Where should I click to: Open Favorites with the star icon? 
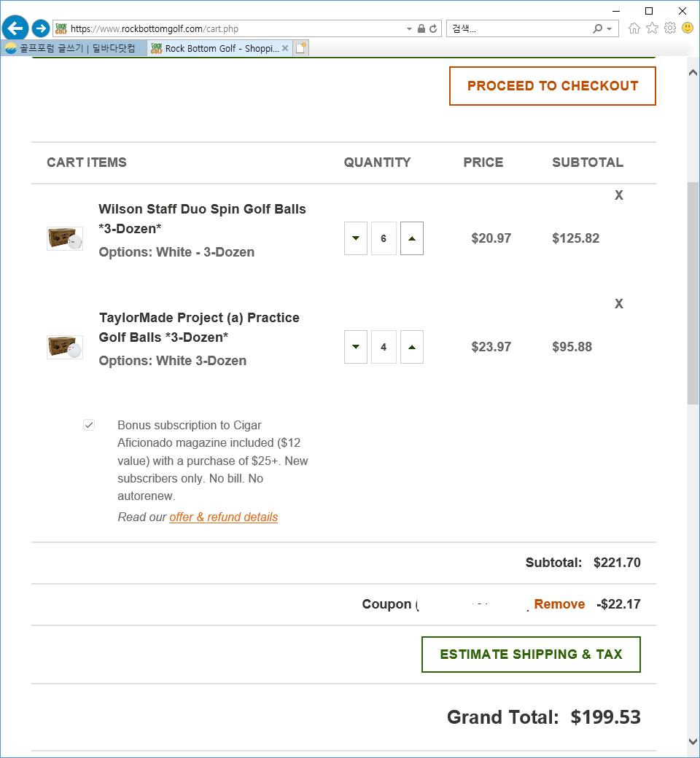[x=652, y=28]
